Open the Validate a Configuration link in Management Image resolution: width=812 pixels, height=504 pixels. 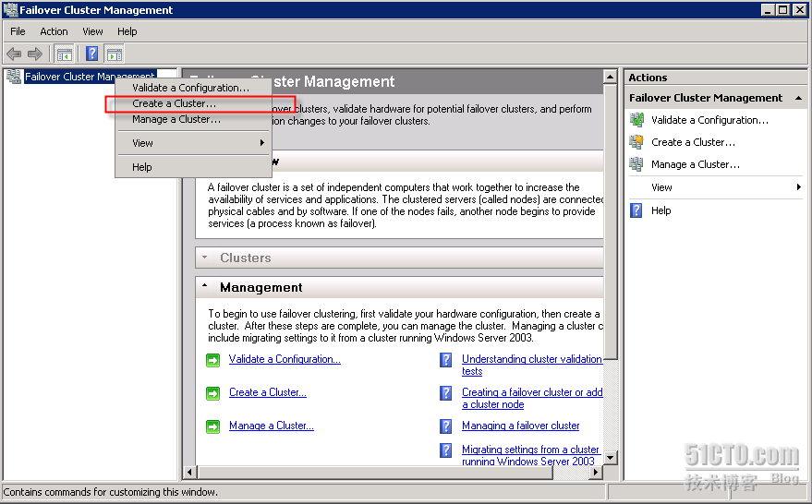(285, 359)
